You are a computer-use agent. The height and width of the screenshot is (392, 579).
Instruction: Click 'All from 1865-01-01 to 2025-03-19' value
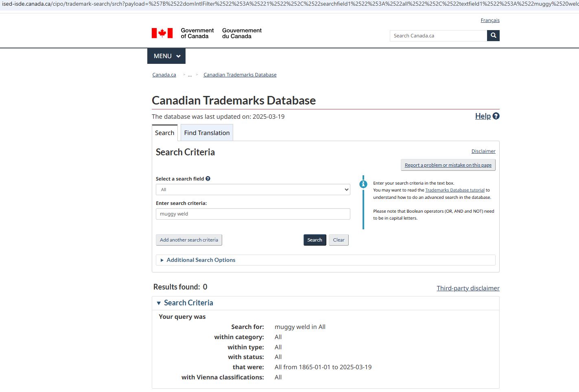click(323, 367)
